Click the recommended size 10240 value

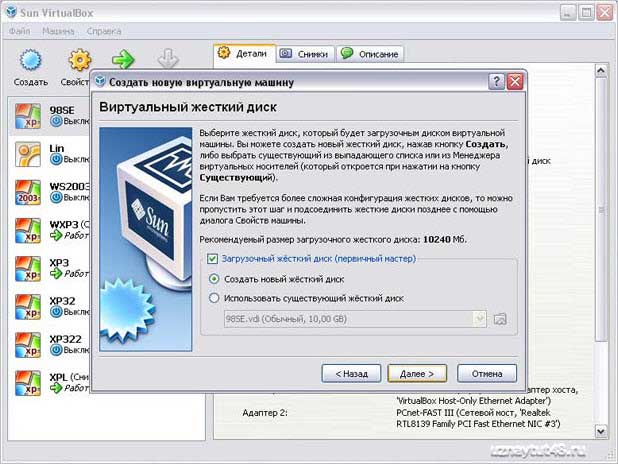click(437, 239)
